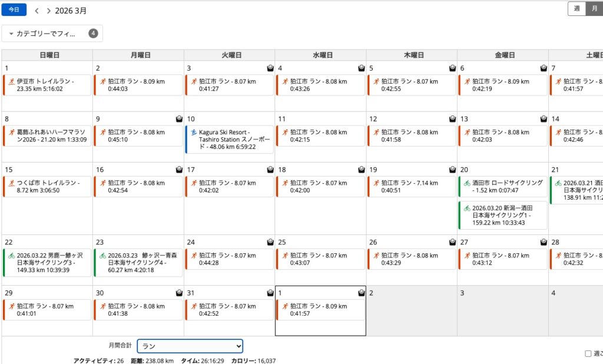Screen dimensions: 603x364
Task: Open the カテゴリーでフィ... filter dropdown
Action: 52,34
